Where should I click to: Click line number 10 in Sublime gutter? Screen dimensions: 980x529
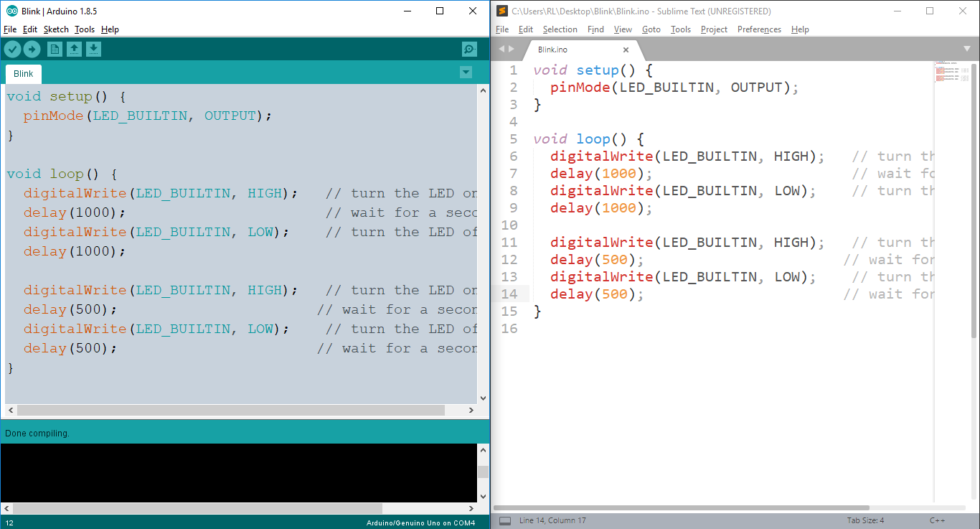(x=509, y=225)
